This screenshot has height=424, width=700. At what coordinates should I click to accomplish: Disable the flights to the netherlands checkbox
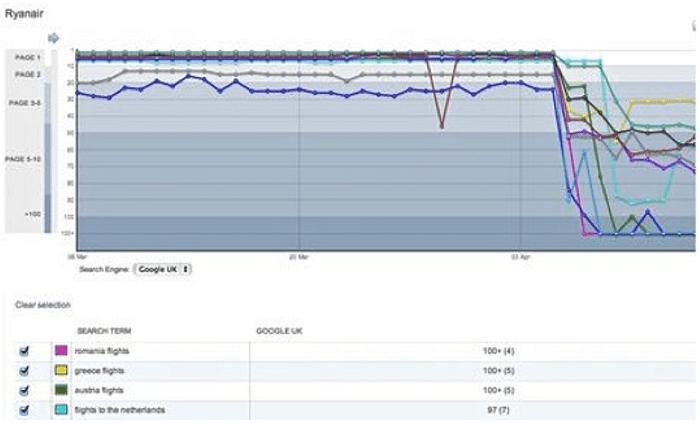[x=24, y=408]
